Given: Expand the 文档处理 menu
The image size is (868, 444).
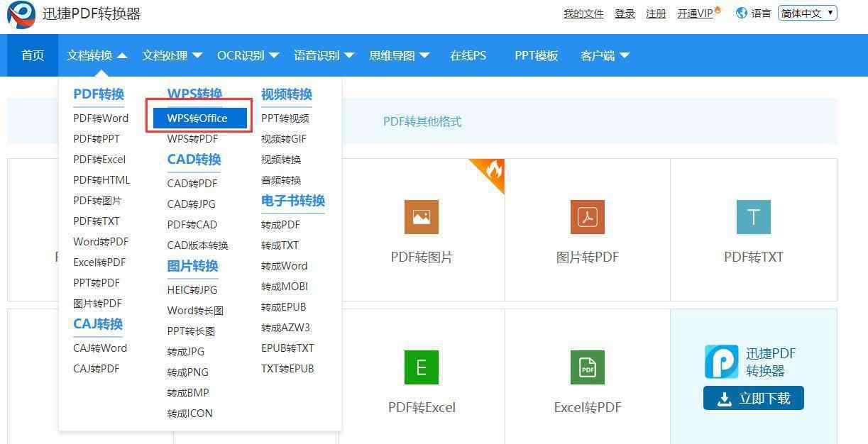Looking at the screenshot, I should click(x=172, y=55).
